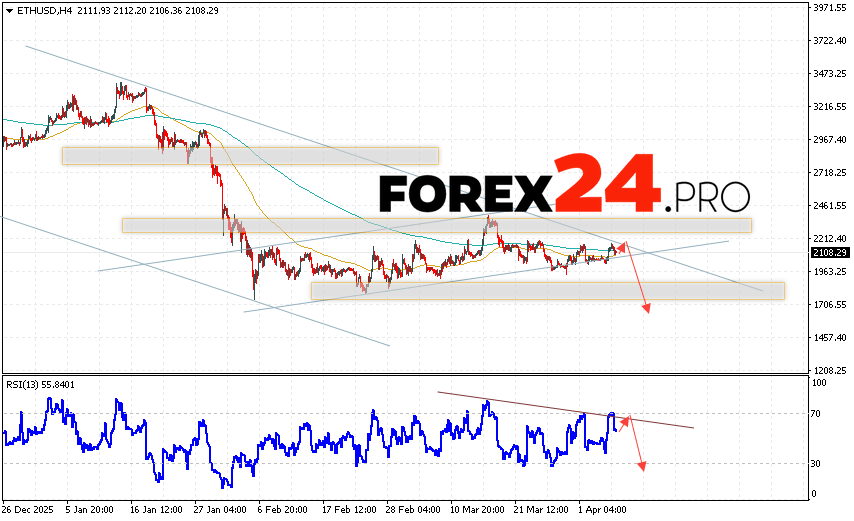The width and height of the screenshot is (854, 521).
Task: Click the RSI 70 level axis label
Action: point(817,413)
